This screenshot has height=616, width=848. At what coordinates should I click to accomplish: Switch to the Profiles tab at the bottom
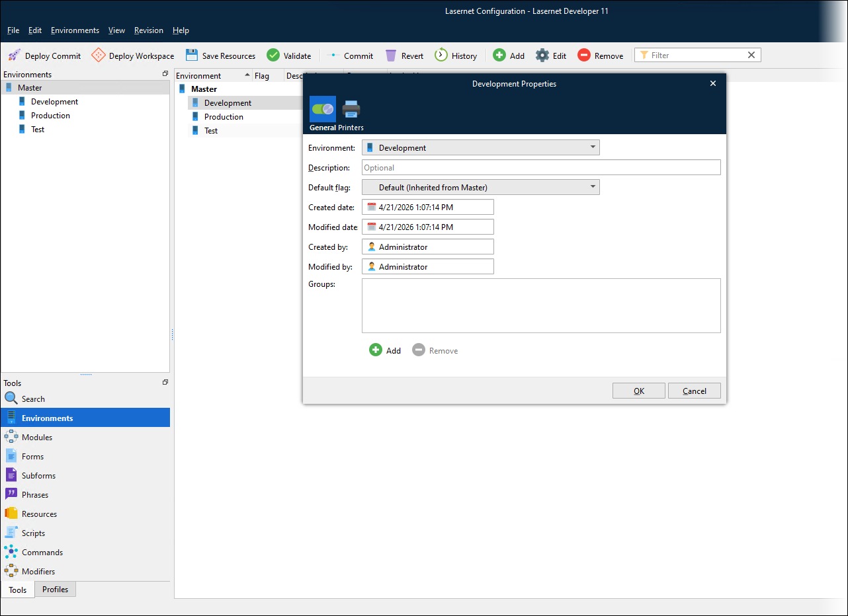click(56, 589)
